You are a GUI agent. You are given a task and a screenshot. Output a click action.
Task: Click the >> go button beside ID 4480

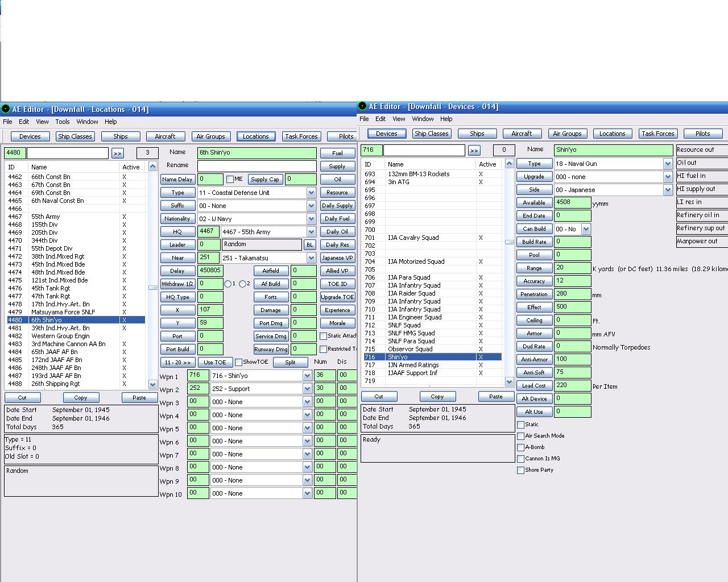117,153
